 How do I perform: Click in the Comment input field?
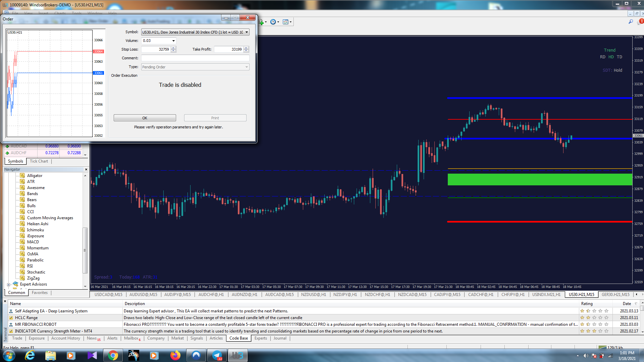[x=195, y=58]
